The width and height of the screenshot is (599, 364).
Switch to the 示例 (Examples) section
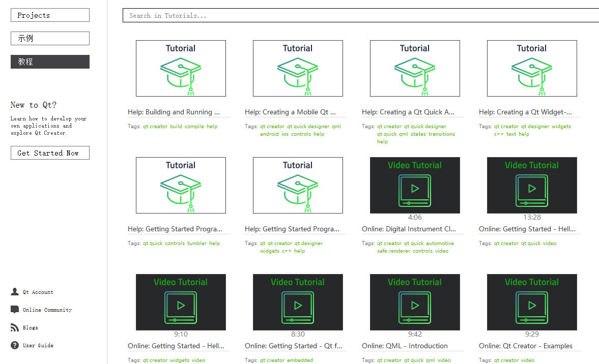coord(50,39)
